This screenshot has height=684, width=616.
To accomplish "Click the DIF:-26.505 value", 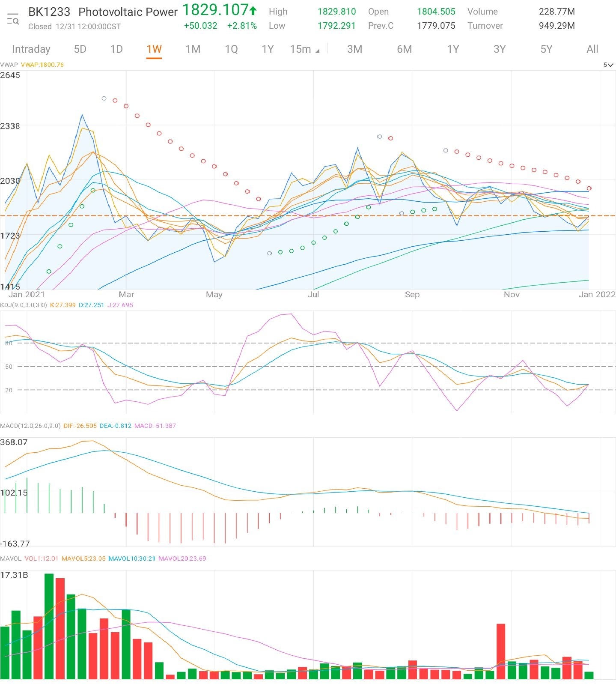I will click(x=80, y=426).
